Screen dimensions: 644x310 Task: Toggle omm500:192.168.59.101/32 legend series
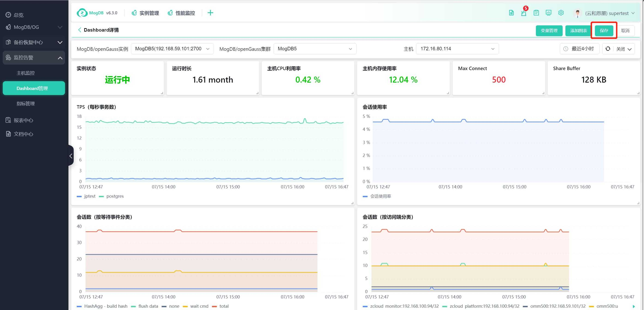(554, 306)
